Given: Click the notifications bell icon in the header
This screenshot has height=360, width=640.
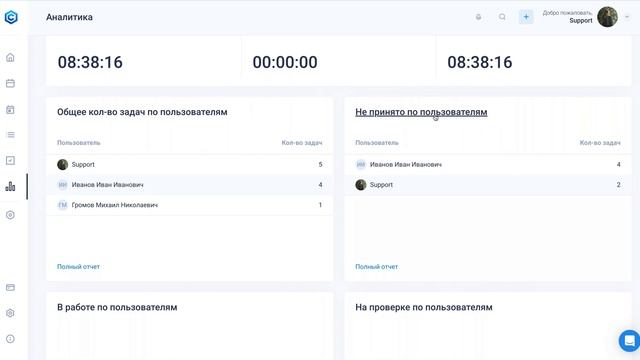Looking at the screenshot, I should [478, 17].
